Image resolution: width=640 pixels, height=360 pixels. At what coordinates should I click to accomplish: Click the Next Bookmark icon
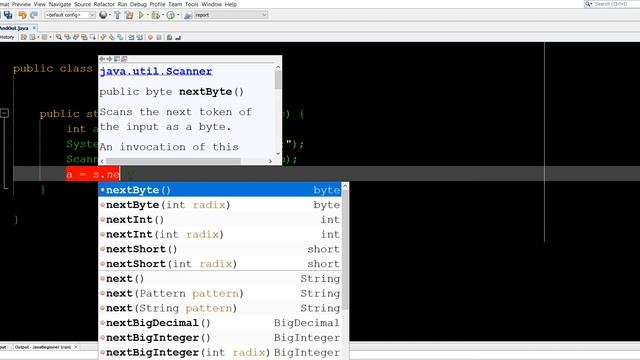pos(111,37)
